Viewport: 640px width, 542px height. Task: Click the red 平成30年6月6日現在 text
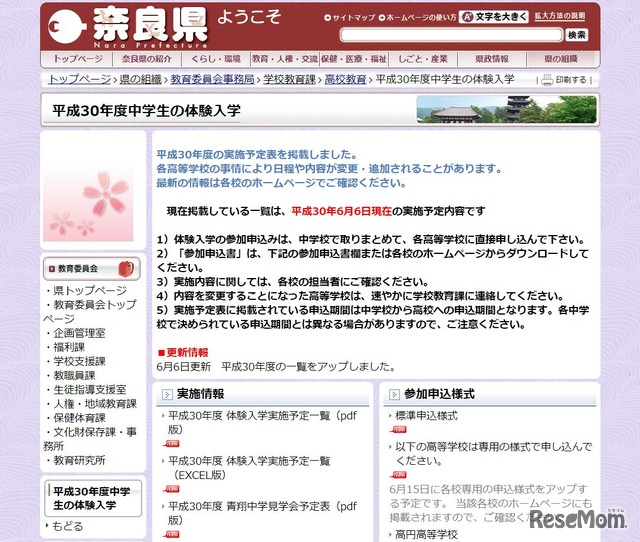coord(341,211)
